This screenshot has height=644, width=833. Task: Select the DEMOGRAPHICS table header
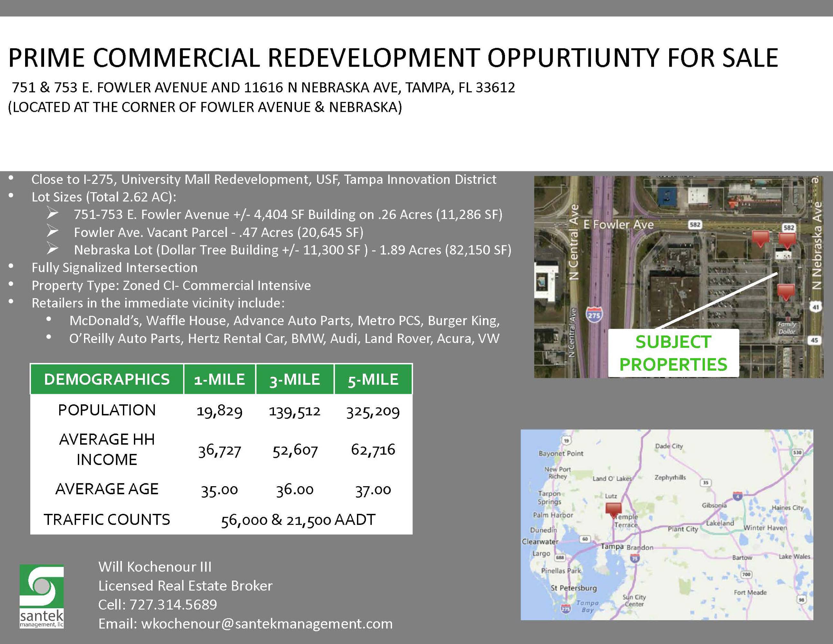107,379
